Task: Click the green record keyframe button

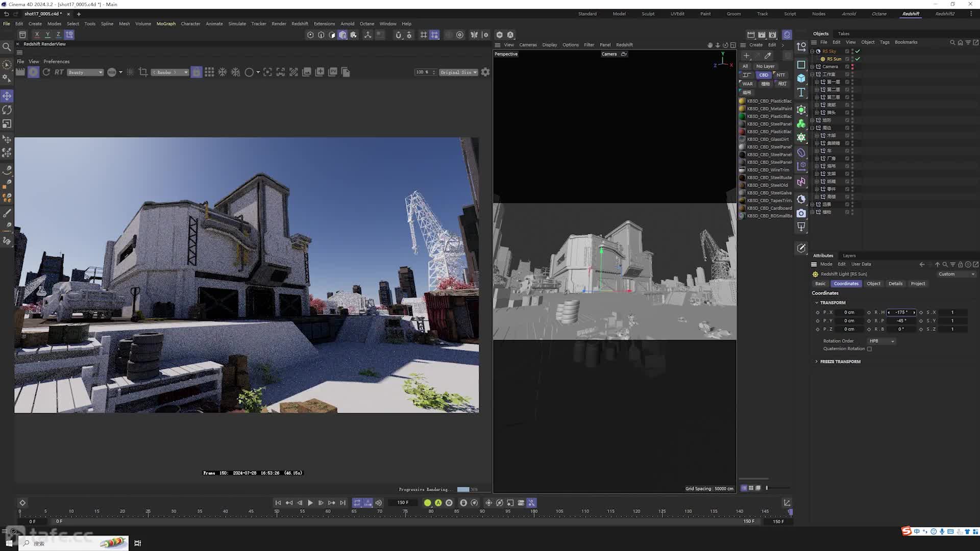Action: [427, 503]
